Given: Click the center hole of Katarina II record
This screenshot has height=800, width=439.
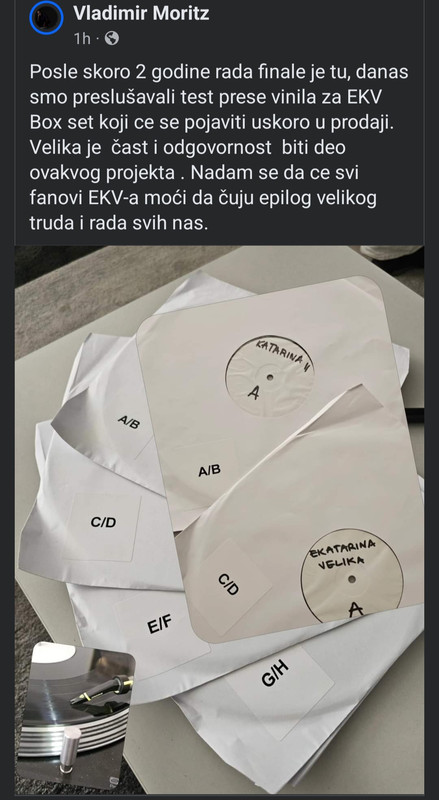Looking at the screenshot, I should [270, 378].
